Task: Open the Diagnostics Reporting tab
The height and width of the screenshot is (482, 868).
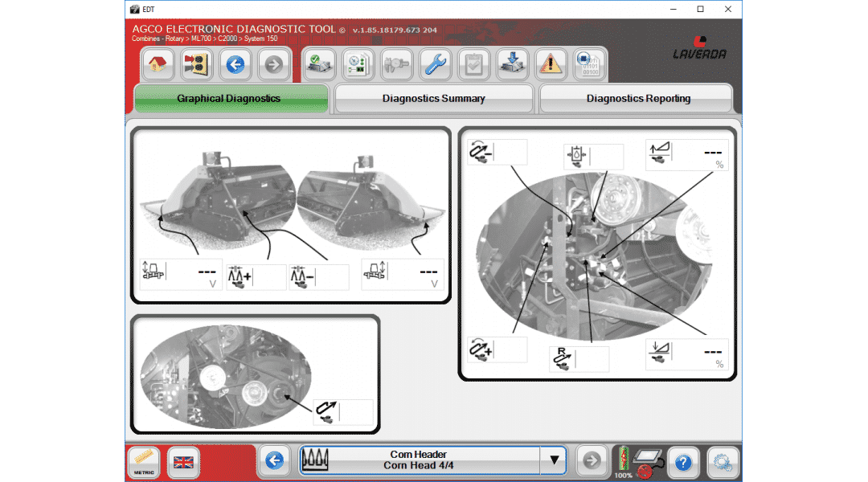Action: [638, 99]
